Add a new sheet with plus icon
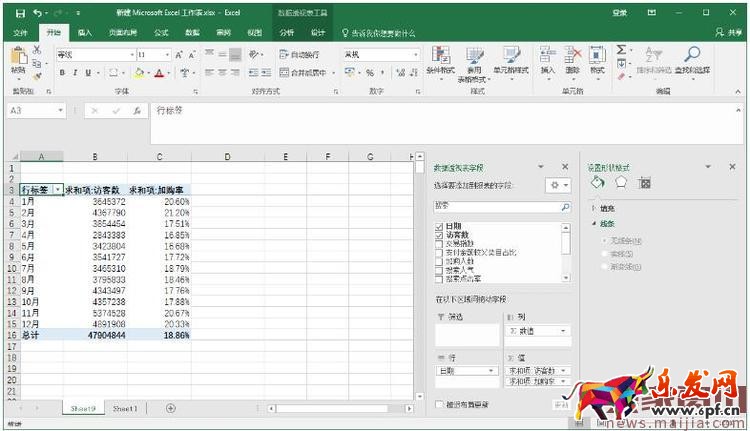 pos(170,408)
